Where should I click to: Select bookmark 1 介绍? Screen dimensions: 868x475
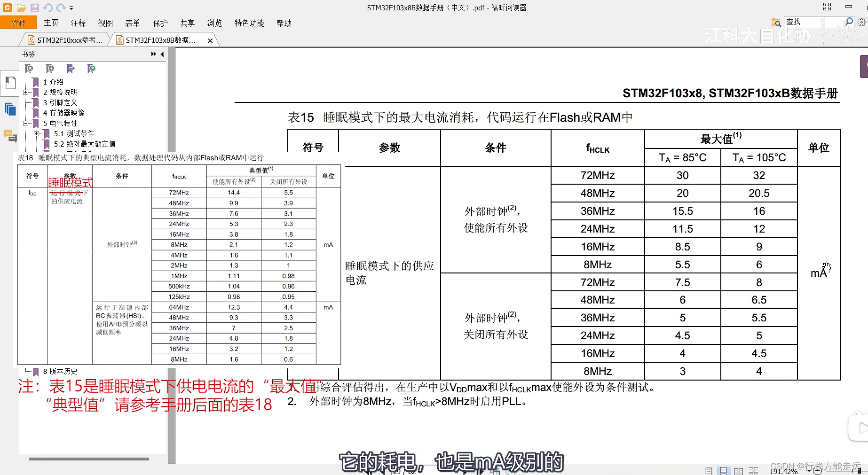pyautogui.click(x=53, y=82)
